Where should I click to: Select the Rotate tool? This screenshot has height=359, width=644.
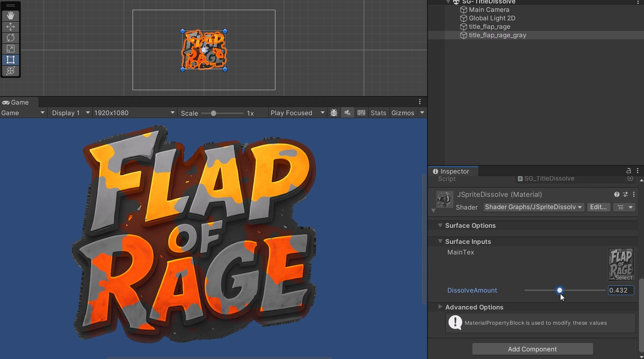pyautogui.click(x=10, y=38)
